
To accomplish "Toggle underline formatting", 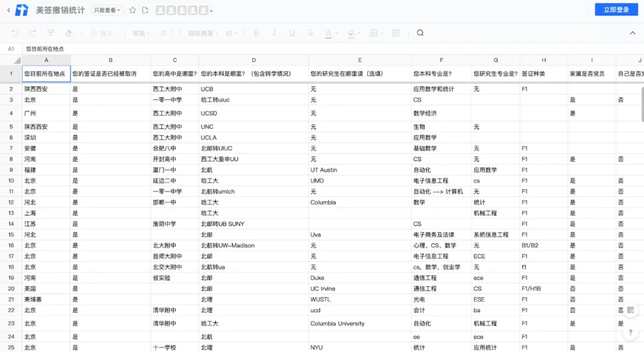I will [292, 33].
